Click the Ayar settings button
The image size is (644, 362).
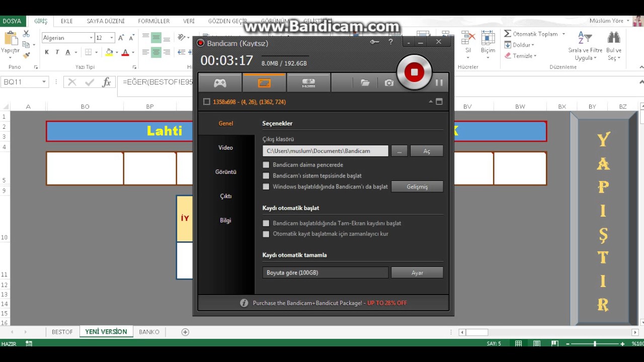[417, 273]
